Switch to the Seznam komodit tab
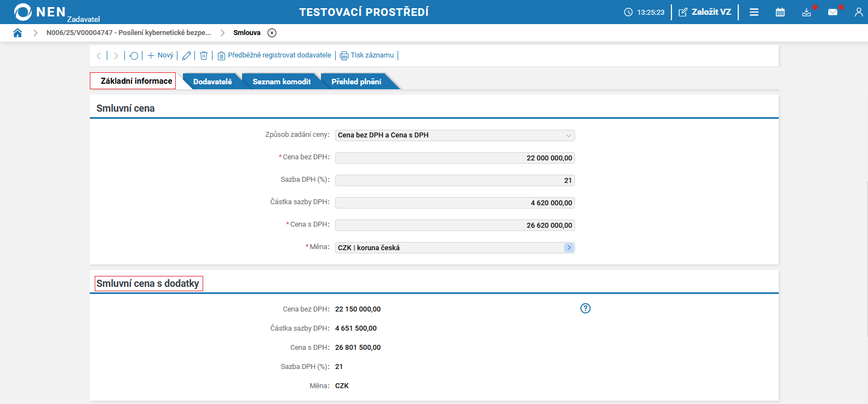 coord(281,82)
